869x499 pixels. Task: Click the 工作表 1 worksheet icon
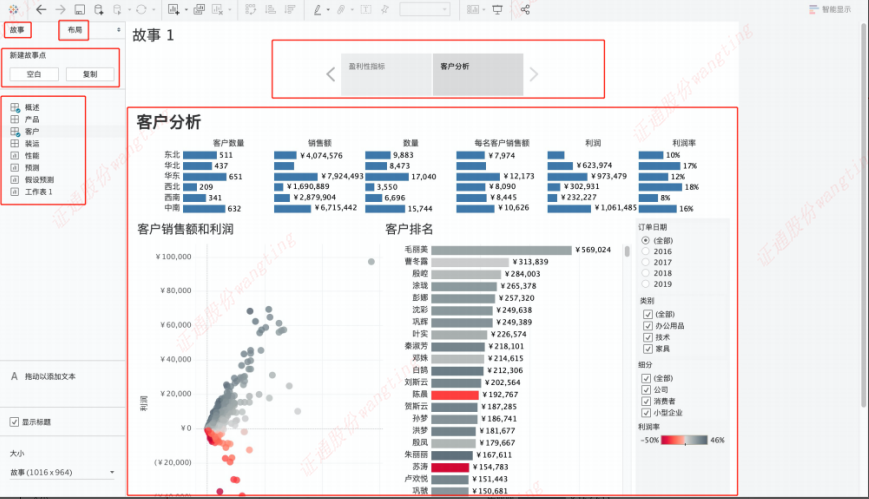(x=15, y=192)
